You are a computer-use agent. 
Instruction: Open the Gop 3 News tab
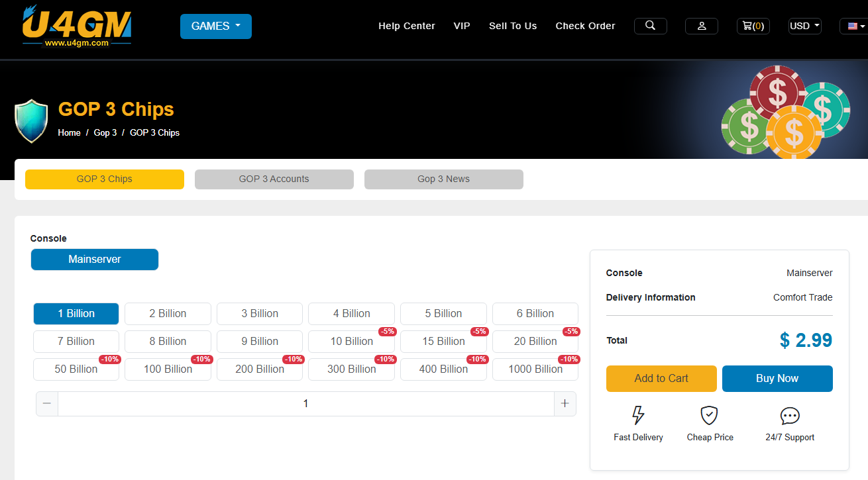click(x=443, y=179)
